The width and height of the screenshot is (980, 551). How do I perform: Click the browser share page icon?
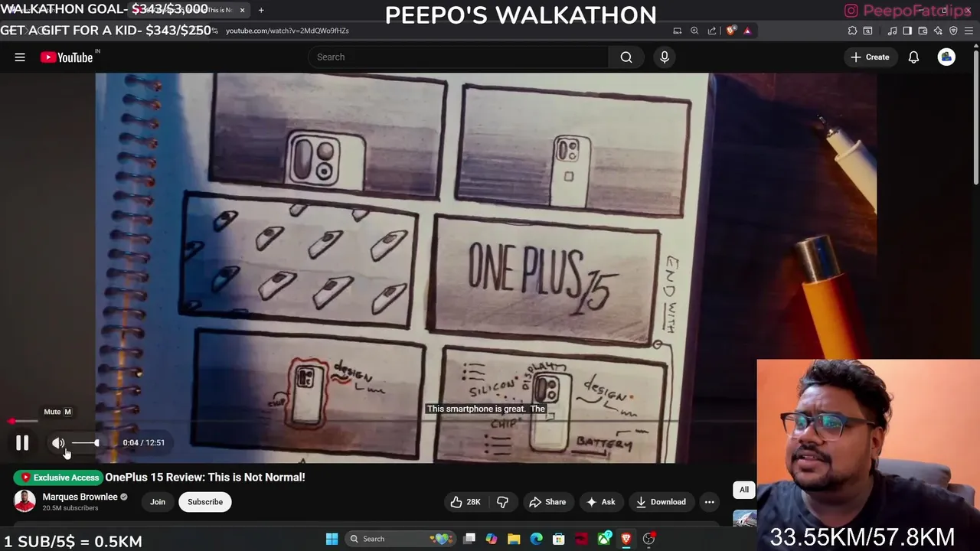coord(712,31)
